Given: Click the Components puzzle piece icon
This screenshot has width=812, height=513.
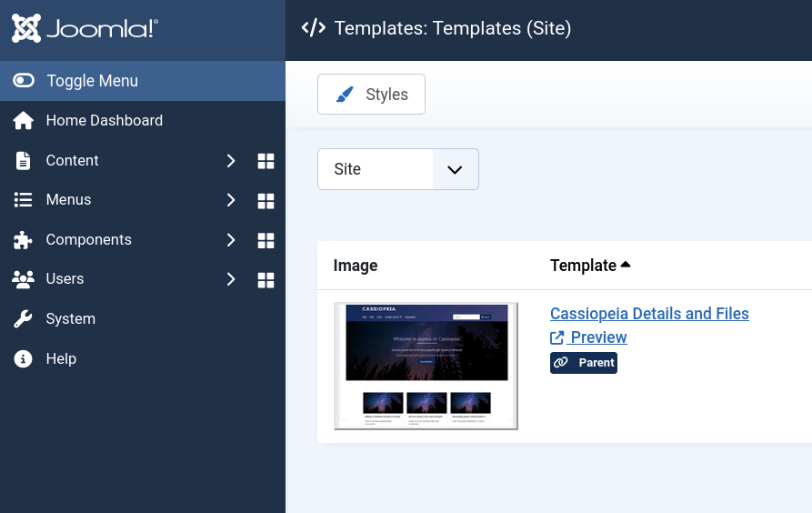Looking at the screenshot, I should [23, 240].
